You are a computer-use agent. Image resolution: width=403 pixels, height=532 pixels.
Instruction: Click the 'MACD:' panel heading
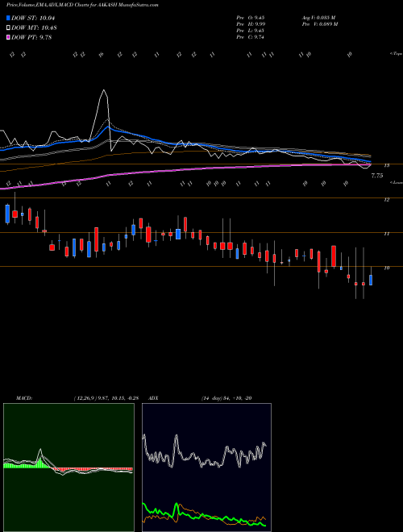(23, 398)
